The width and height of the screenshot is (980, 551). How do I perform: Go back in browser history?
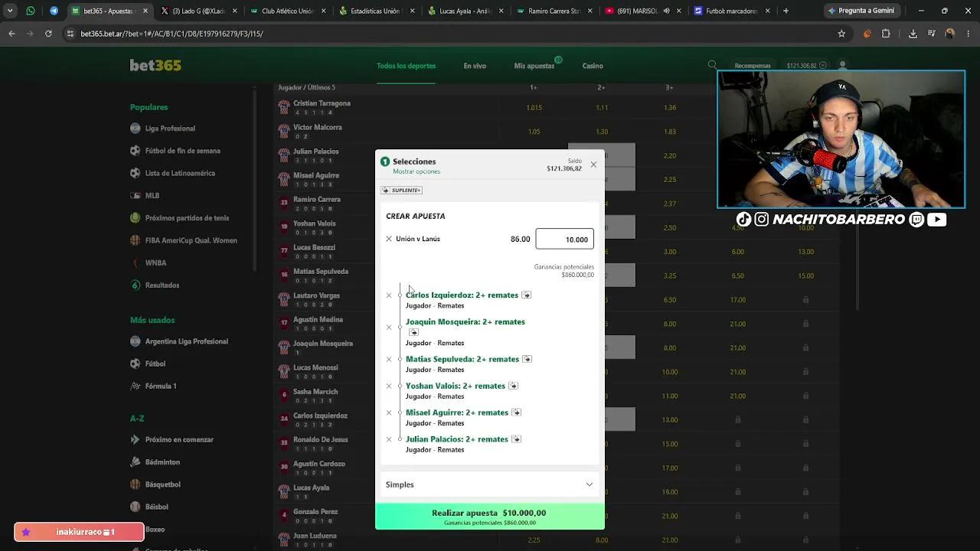[x=11, y=34]
